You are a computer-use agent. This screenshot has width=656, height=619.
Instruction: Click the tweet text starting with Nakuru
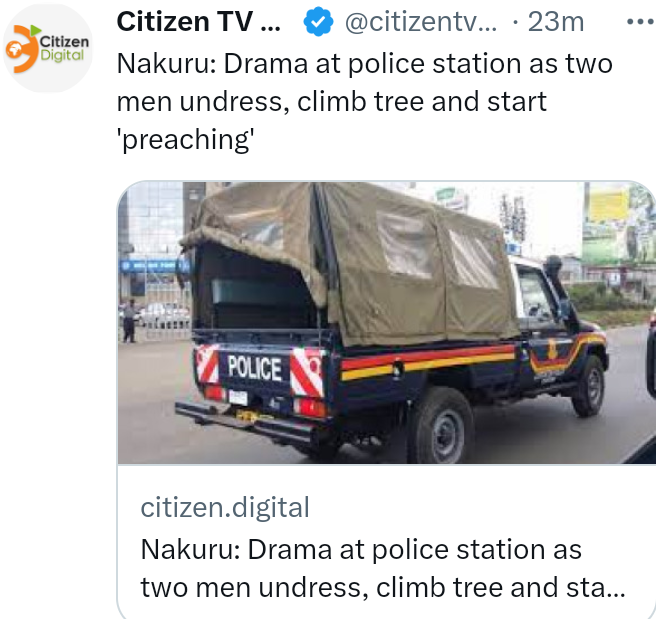[x=364, y=102]
